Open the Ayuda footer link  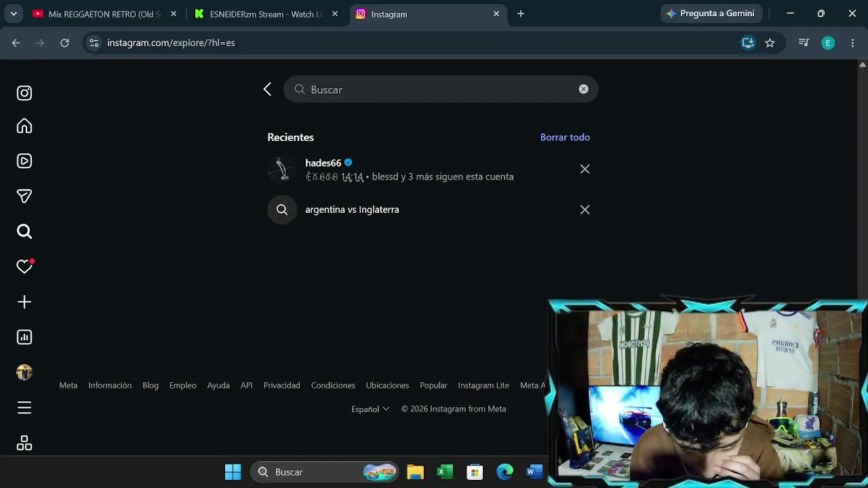218,386
